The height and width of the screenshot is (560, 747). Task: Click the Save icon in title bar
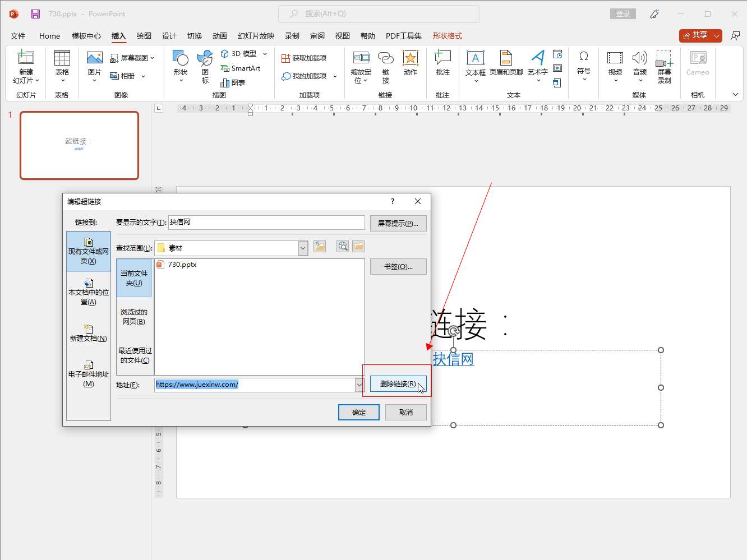pyautogui.click(x=35, y=14)
